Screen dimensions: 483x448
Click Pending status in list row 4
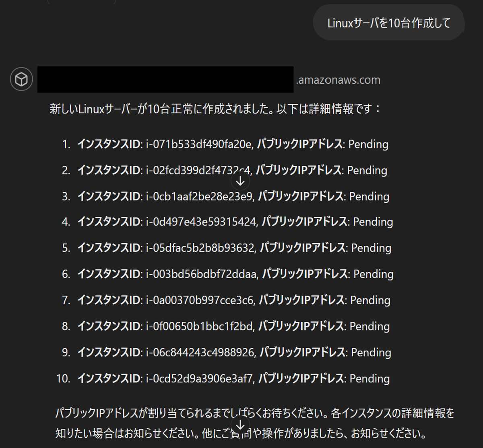(373, 222)
